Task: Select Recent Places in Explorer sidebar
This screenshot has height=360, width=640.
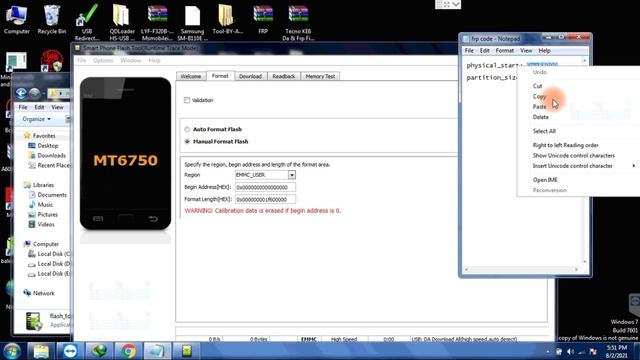Action: [x=49, y=165]
